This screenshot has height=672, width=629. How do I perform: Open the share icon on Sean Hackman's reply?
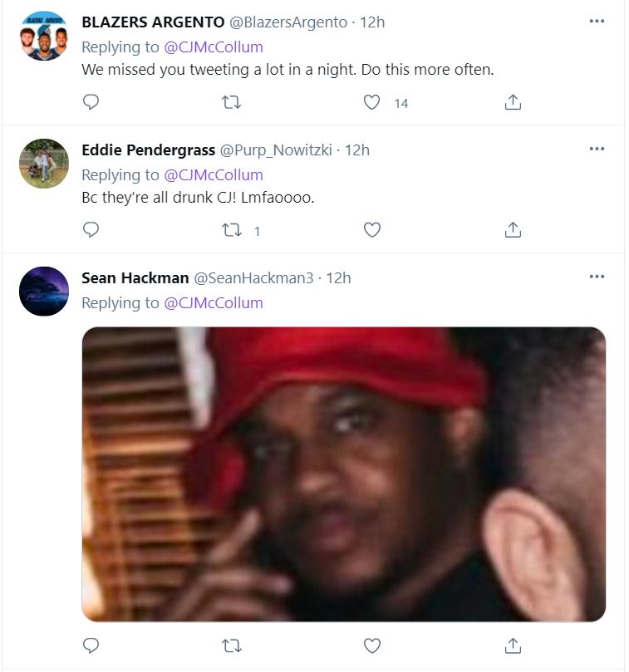[x=514, y=645]
